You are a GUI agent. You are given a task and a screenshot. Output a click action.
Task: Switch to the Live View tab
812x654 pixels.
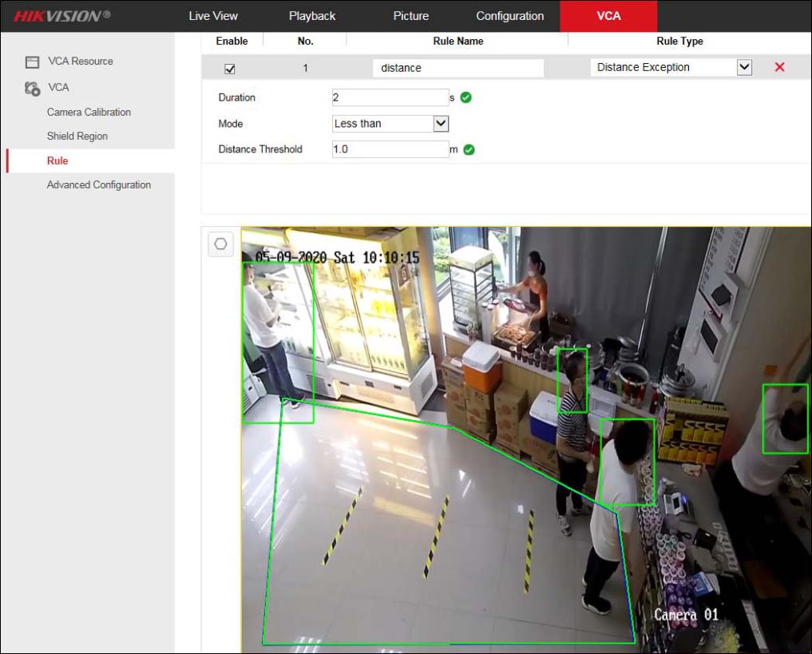(213, 15)
